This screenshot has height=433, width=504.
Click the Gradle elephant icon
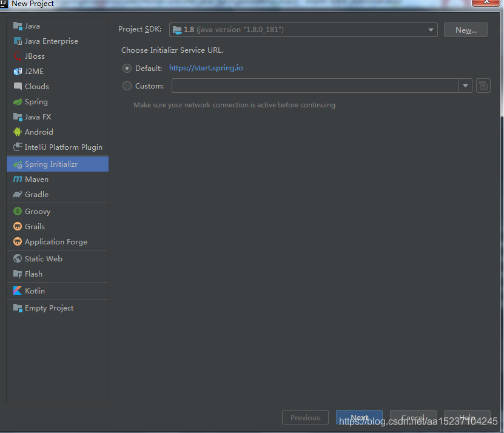[18, 195]
